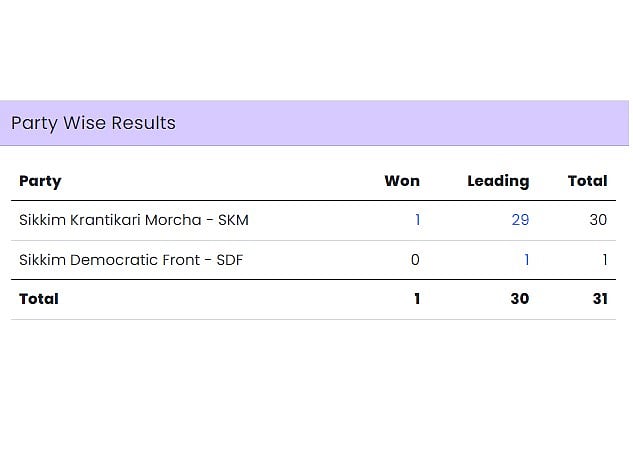Image resolution: width=633 pixels, height=451 pixels.
Task: Click the bold Total row label
Action: click(39, 299)
